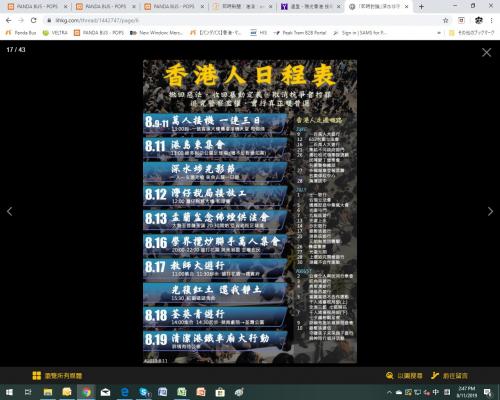500x400 pixels.
Task: Open the Chrome three-dot menu
Action: 491,20
